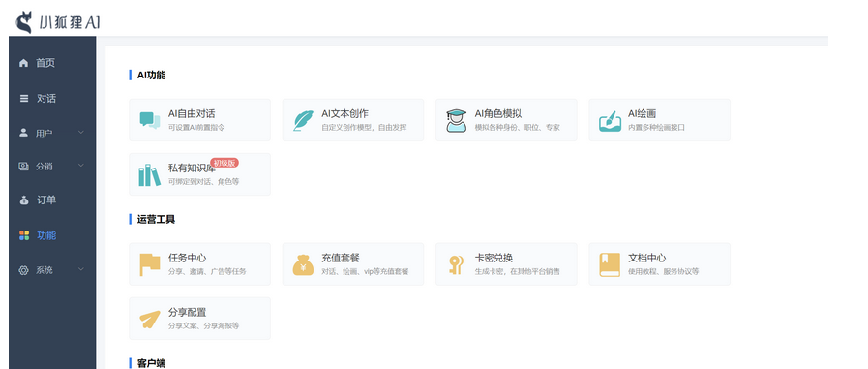Image resolution: width=868 pixels, height=369 pixels.
Task: Click the paper plane icon for 分享配置
Action: pyautogui.click(x=150, y=320)
